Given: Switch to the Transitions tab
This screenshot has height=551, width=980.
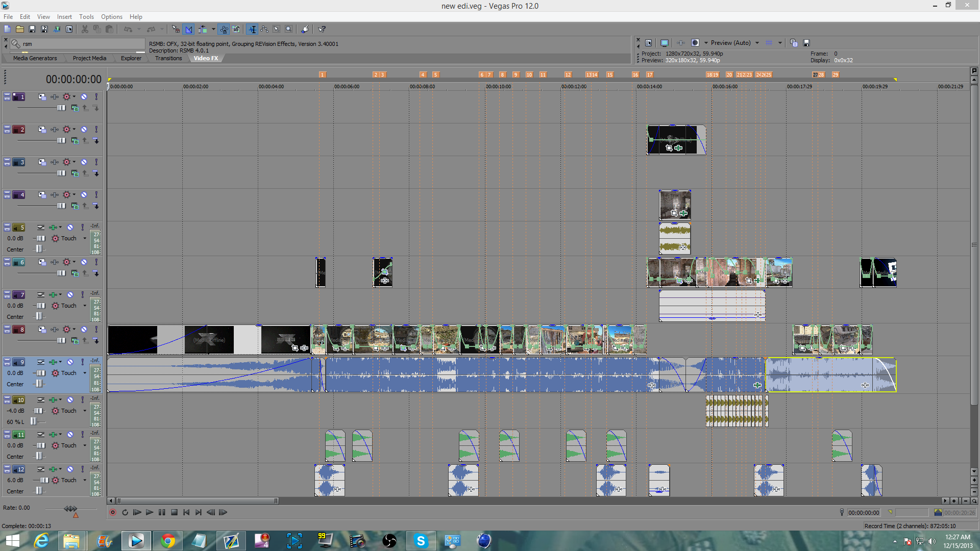Looking at the screenshot, I should (x=168, y=58).
